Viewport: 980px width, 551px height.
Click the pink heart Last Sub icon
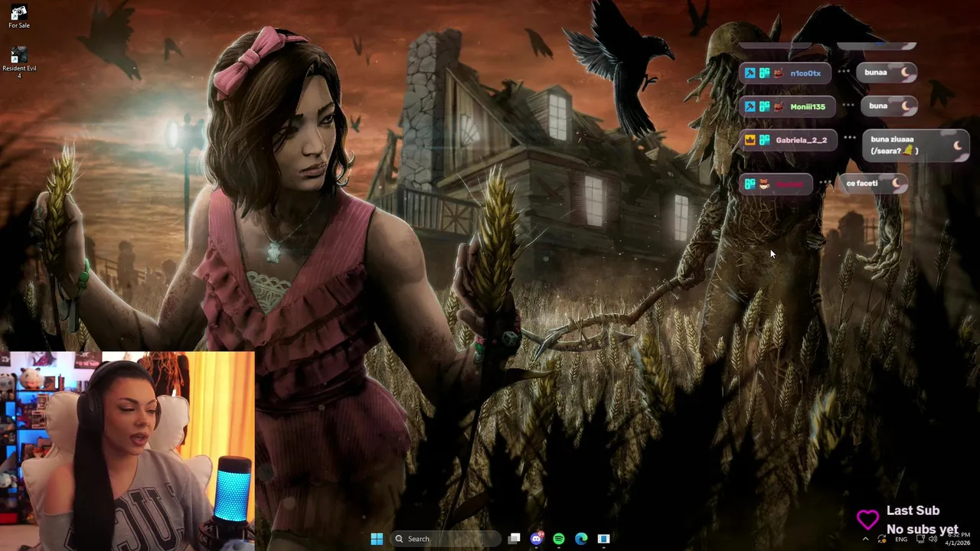(867, 520)
